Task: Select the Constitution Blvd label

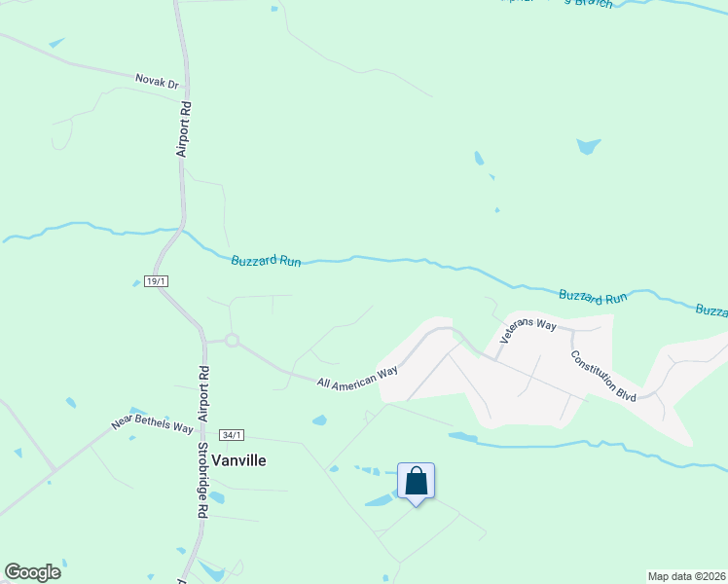Action: pyautogui.click(x=603, y=376)
